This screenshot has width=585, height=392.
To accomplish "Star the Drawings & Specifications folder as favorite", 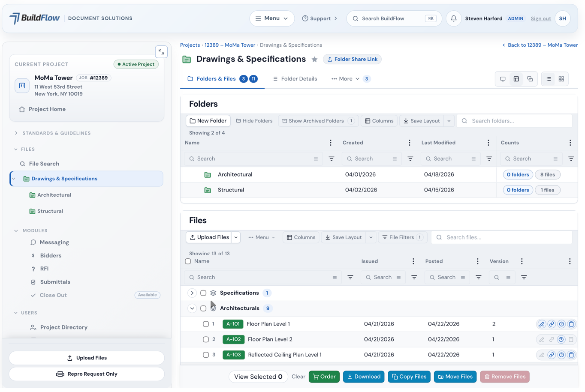I will [x=314, y=60].
